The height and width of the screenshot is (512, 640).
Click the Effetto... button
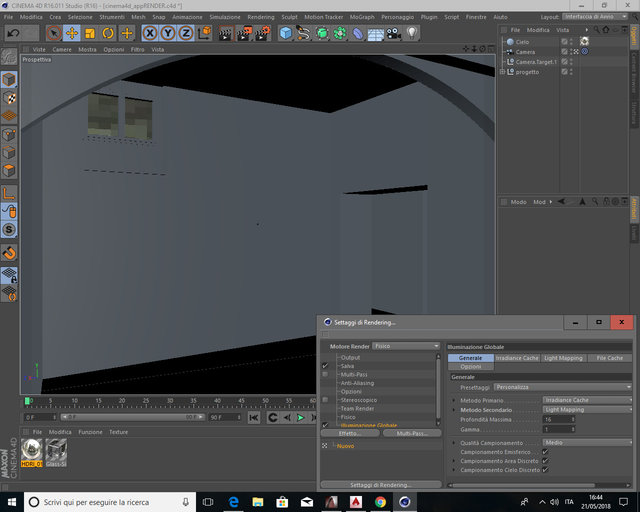click(351, 433)
